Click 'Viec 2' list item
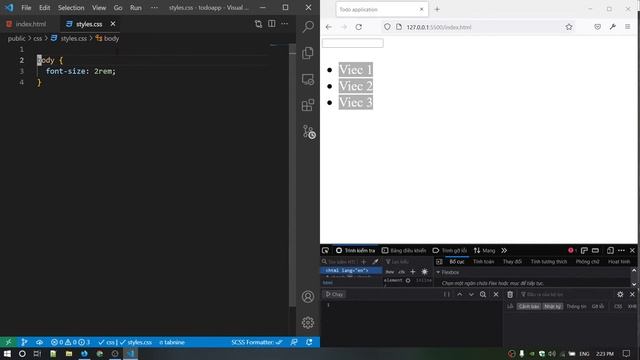The image size is (640, 360). click(x=356, y=86)
